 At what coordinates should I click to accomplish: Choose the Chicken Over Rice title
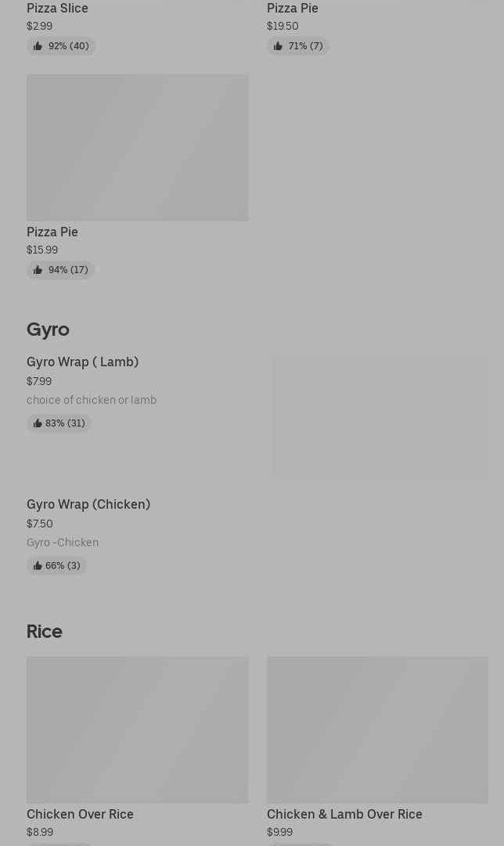coord(80,814)
